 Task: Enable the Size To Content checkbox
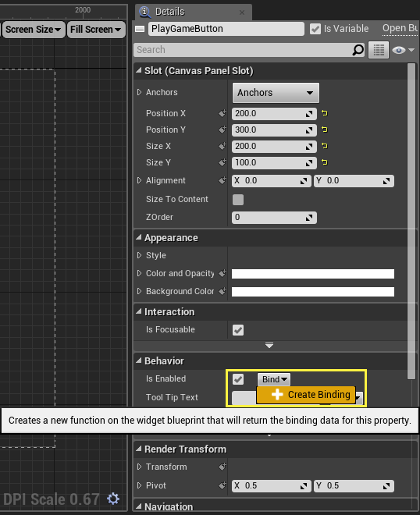click(x=238, y=199)
